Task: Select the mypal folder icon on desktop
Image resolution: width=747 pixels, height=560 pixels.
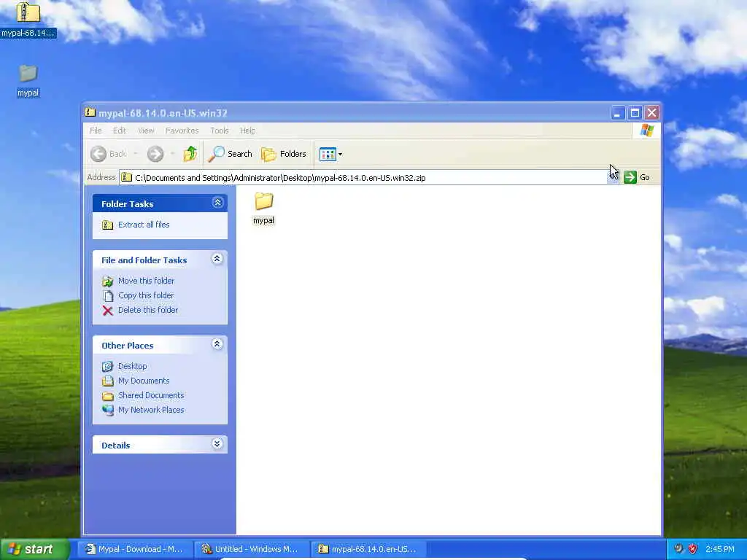Action: tap(28, 81)
